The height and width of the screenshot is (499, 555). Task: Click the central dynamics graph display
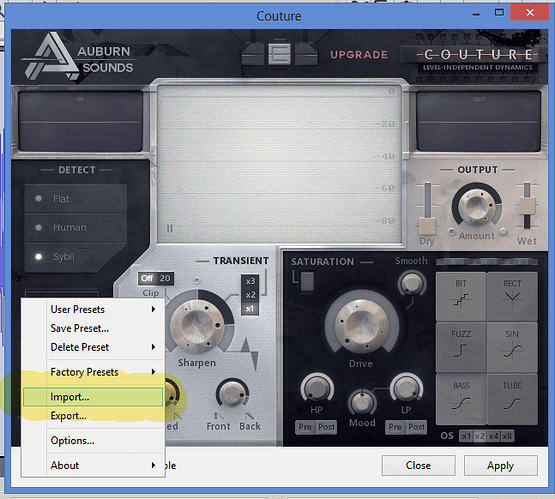pos(280,164)
